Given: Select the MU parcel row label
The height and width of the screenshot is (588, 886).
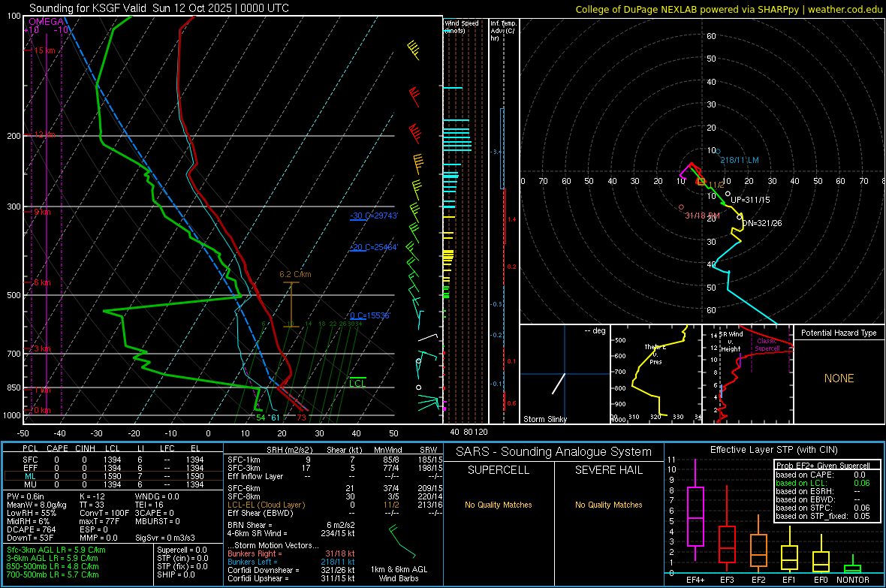Looking at the screenshot, I should [x=31, y=484].
